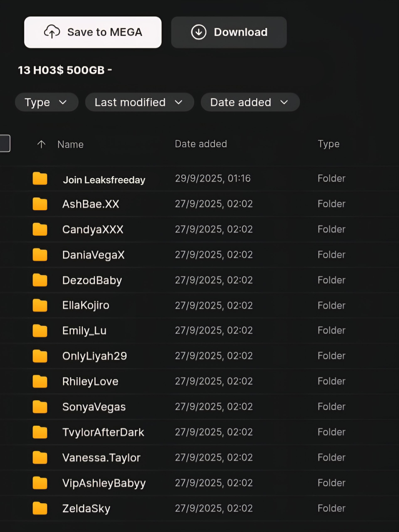Click the folder icon beside DezodBaby

(x=40, y=280)
